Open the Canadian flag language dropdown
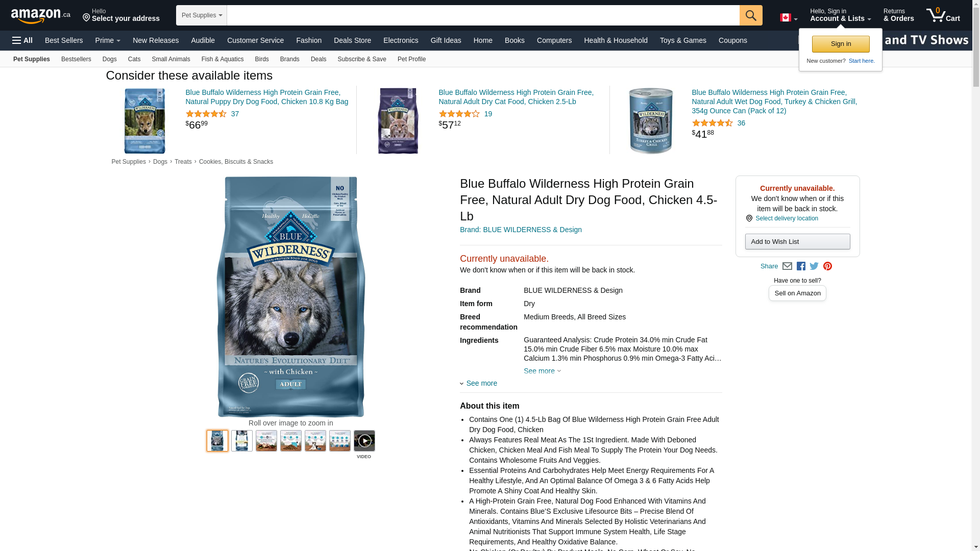The height and width of the screenshot is (551, 980). tap(789, 18)
